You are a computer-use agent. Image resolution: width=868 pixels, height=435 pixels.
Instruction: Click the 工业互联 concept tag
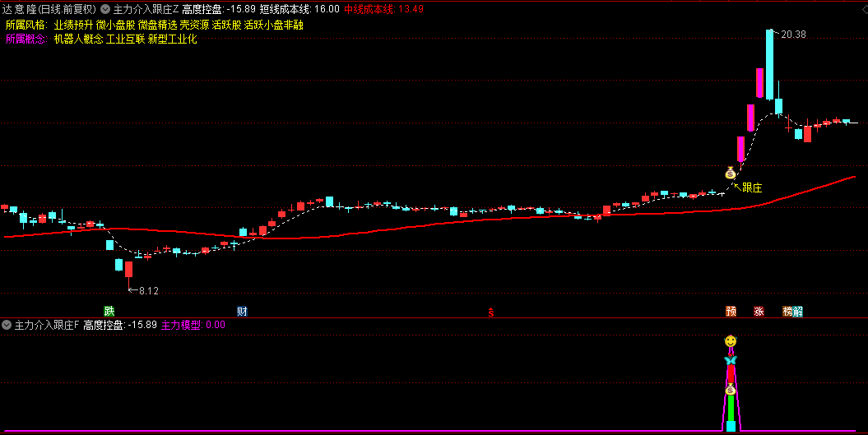126,39
